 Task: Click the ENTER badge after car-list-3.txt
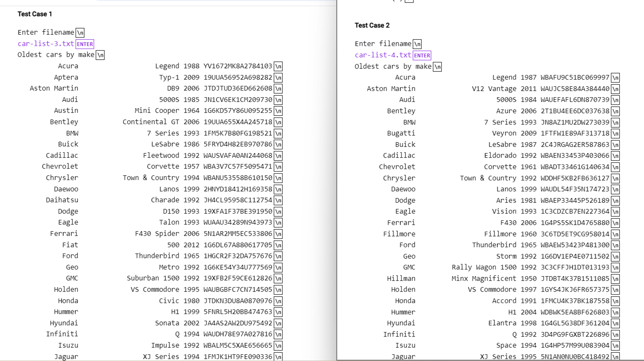click(85, 44)
